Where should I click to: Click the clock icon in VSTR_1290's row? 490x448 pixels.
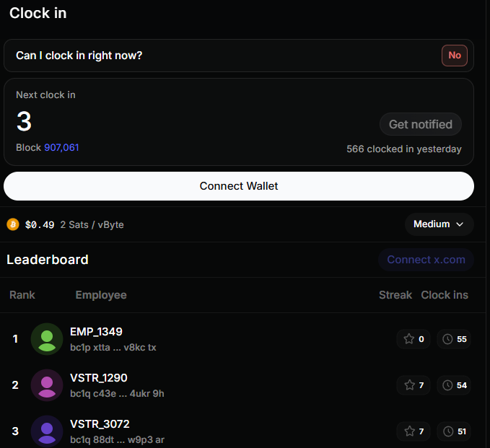[447, 385]
